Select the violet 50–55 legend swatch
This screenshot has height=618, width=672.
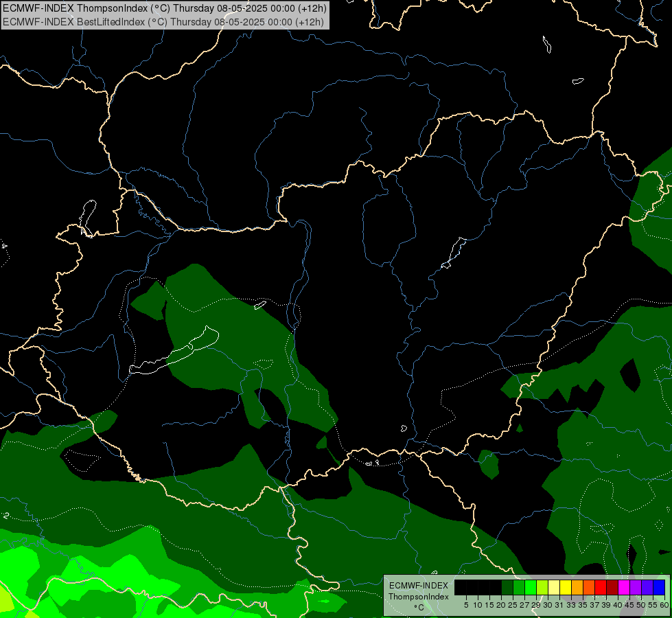647,587
